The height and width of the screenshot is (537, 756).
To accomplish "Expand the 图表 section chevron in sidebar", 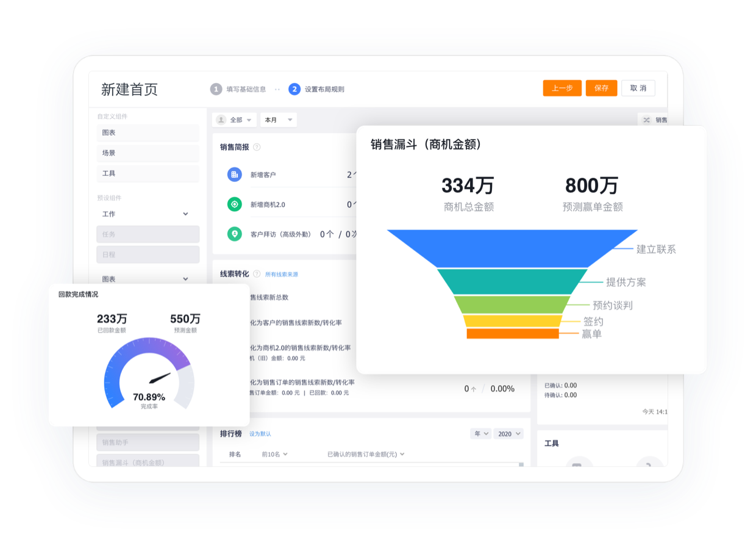I will 185,279.
